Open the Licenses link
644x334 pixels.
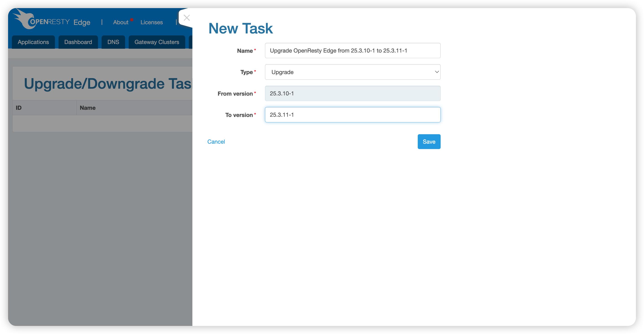coord(152,22)
